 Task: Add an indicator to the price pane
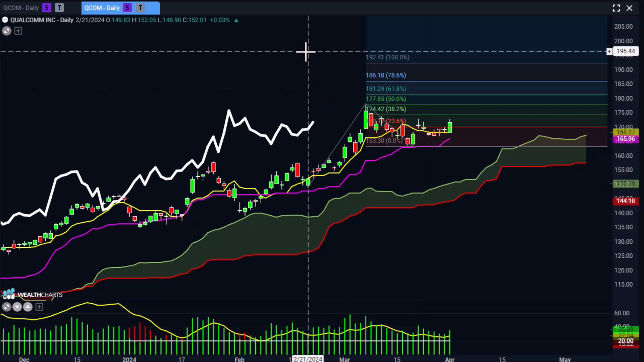pyautogui.click(x=18, y=31)
